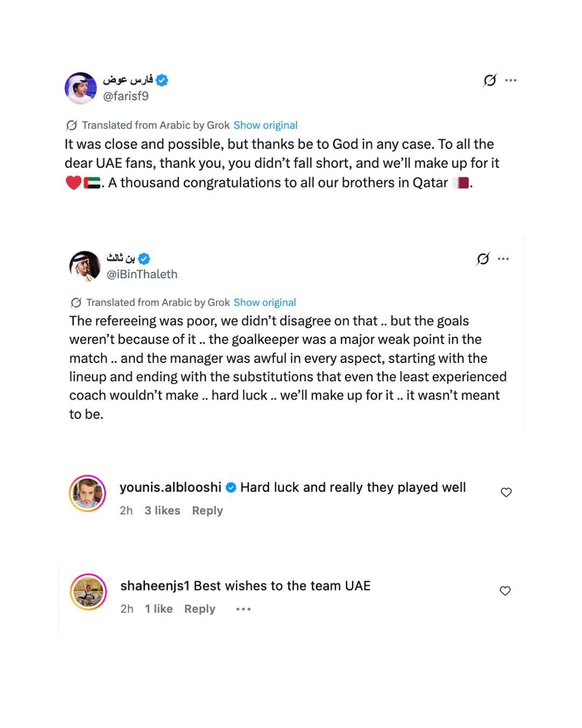
Task: Open younis.alblooshi's story avatar
Action: click(x=87, y=493)
